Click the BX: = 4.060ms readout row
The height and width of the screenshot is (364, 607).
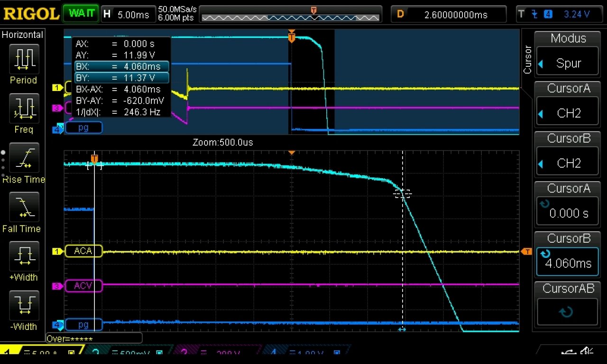(x=122, y=66)
